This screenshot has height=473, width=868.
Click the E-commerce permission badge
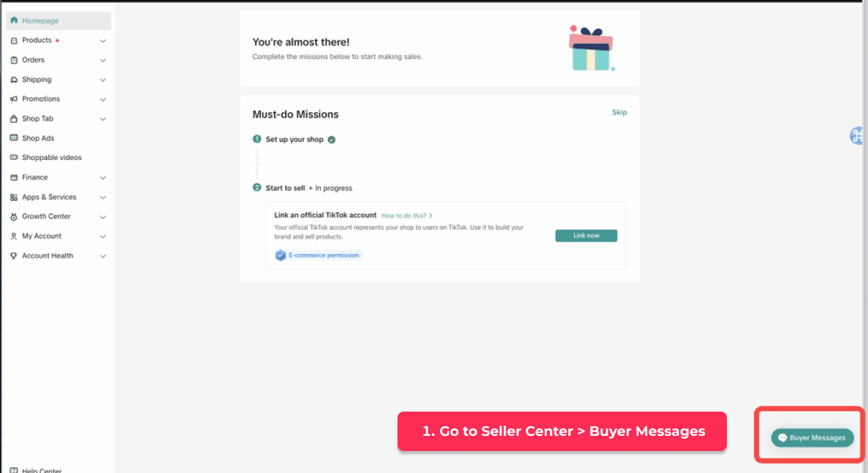[x=319, y=255]
